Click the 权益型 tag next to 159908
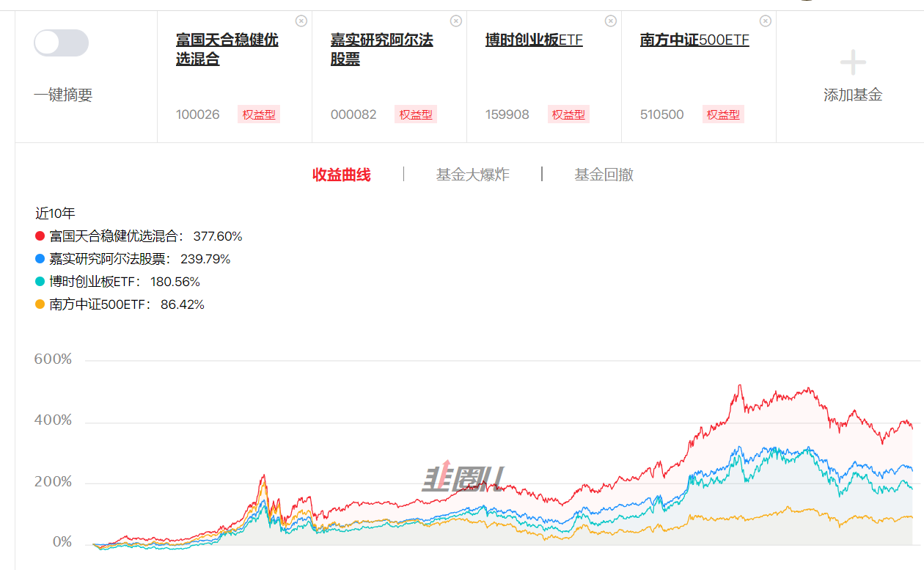The width and height of the screenshot is (924, 570). [568, 114]
